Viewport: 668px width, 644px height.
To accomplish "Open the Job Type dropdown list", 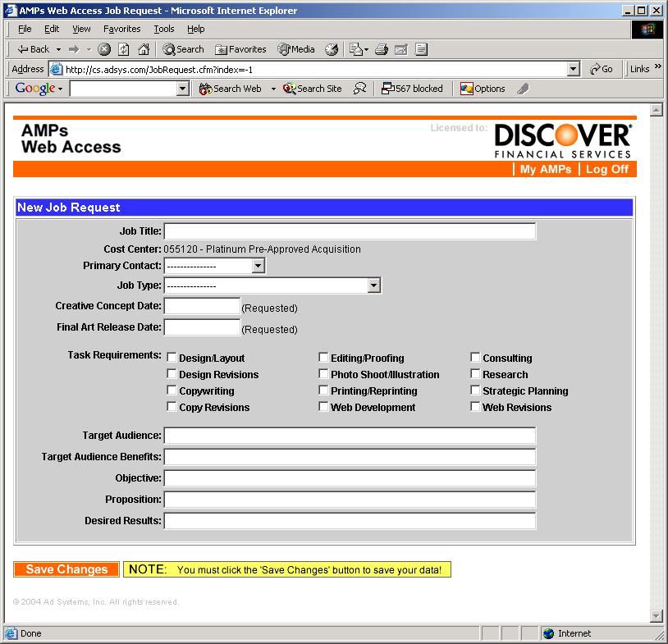I will [x=374, y=285].
